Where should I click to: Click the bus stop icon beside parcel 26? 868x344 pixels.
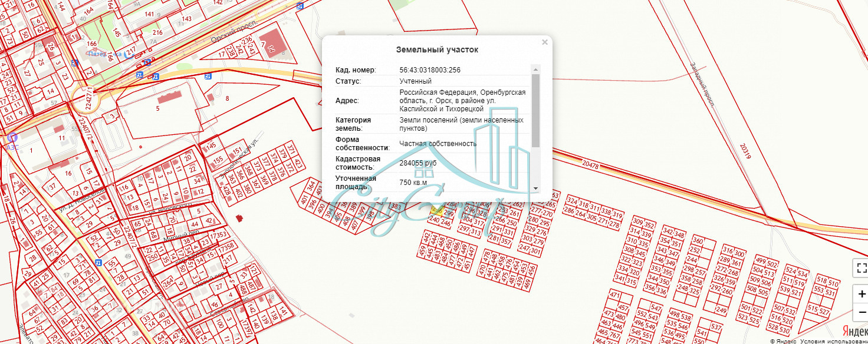coord(75,62)
